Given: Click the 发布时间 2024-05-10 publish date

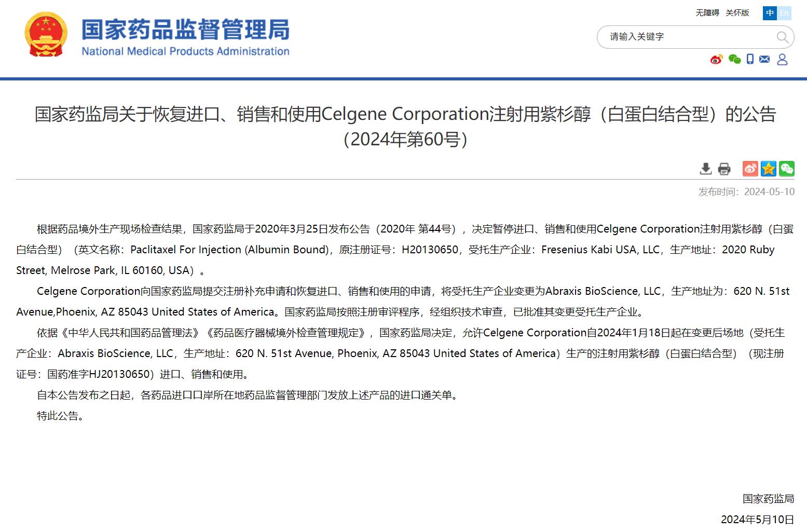Looking at the screenshot, I should (x=746, y=192).
